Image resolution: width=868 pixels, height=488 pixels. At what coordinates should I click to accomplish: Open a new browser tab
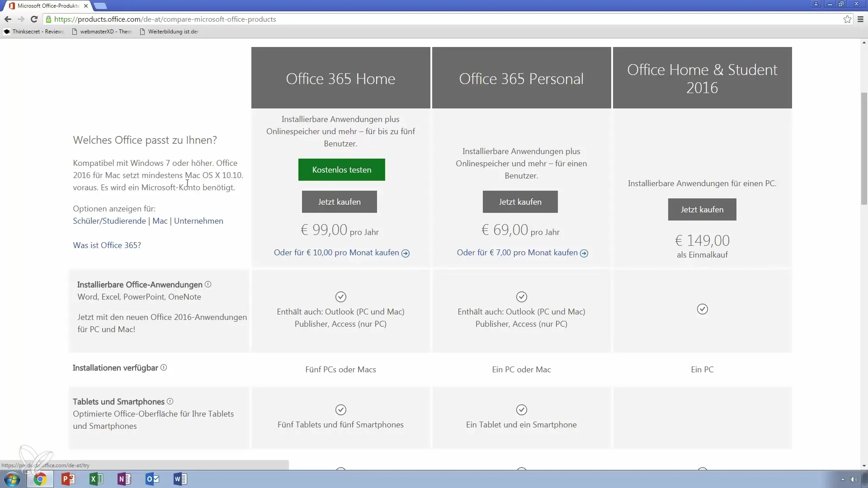coord(100,6)
